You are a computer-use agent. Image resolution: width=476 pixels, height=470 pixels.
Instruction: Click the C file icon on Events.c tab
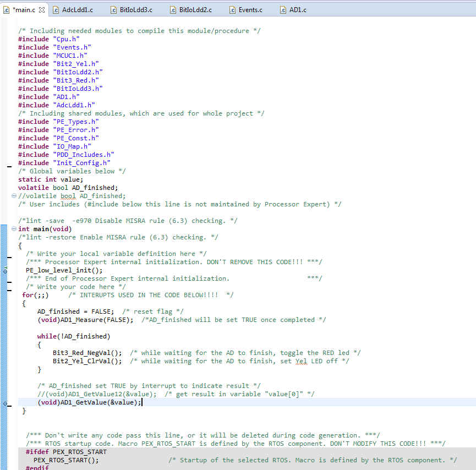click(233, 10)
